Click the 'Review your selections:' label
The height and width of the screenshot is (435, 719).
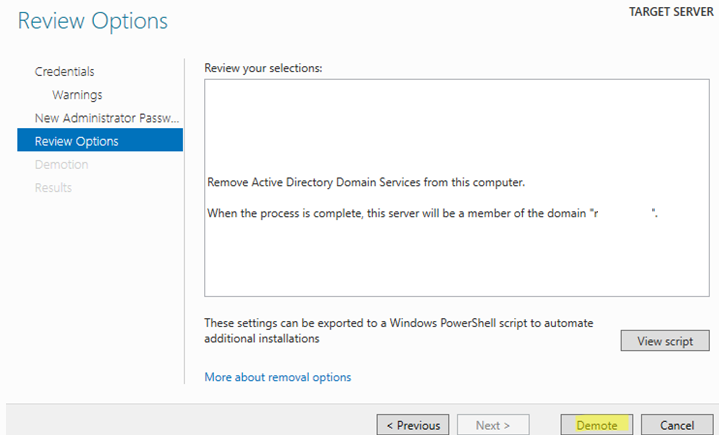[x=263, y=68]
